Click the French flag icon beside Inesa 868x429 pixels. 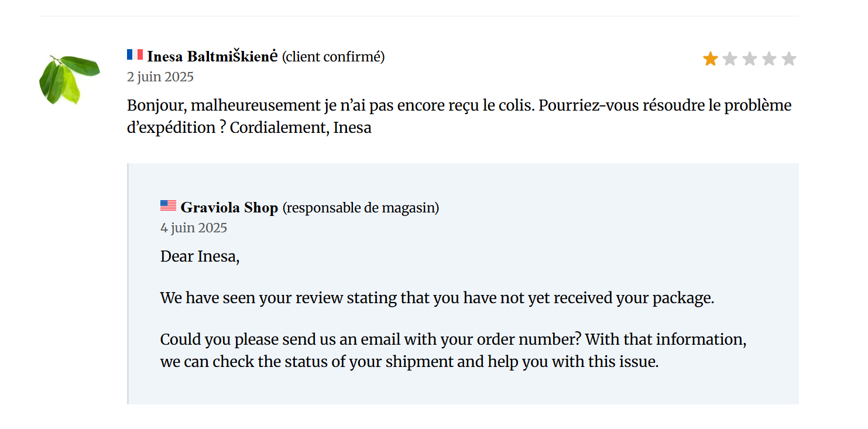pos(135,54)
